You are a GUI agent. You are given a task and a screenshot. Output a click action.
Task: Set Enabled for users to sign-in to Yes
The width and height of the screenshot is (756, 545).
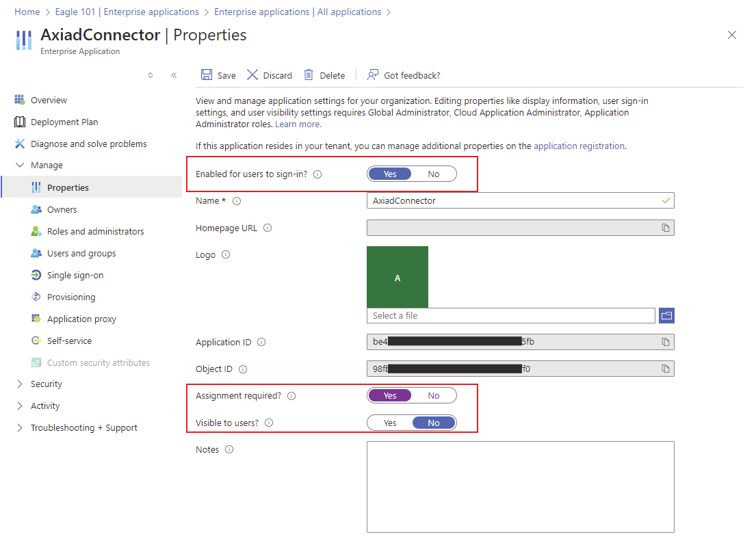coord(389,174)
